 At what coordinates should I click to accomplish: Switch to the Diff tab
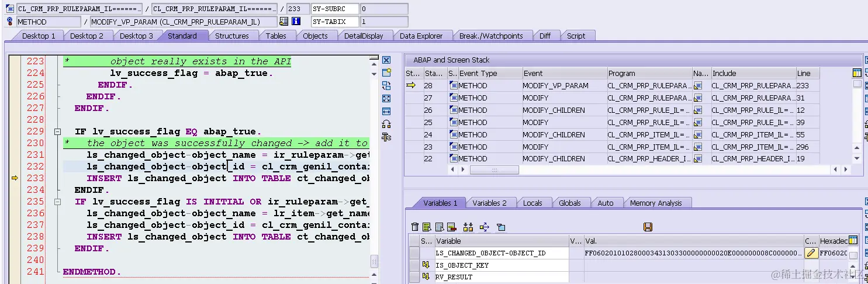pos(545,36)
